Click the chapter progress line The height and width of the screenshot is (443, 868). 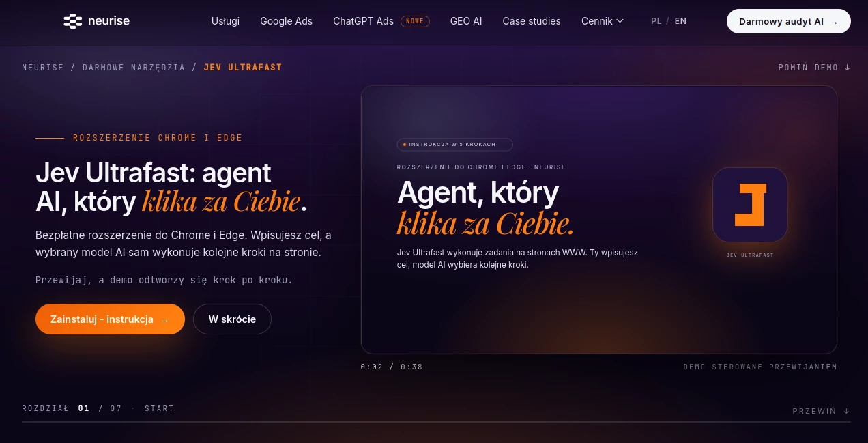[436, 422]
